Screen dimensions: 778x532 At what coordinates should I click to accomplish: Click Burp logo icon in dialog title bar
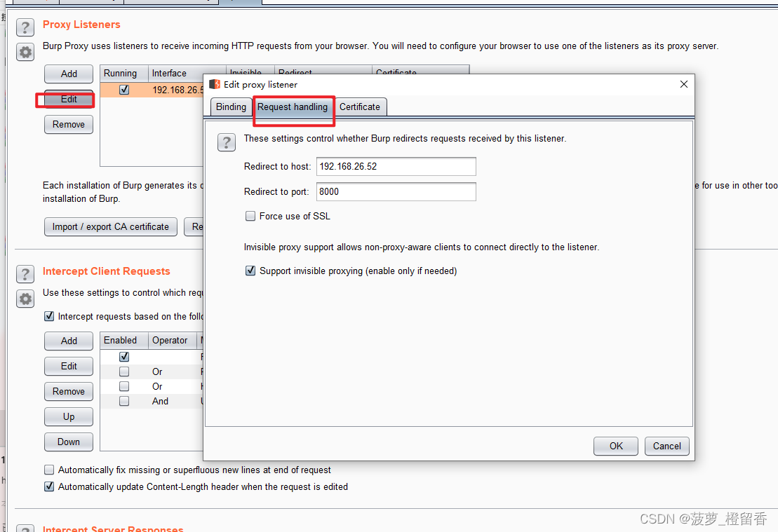[x=215, y=84]
